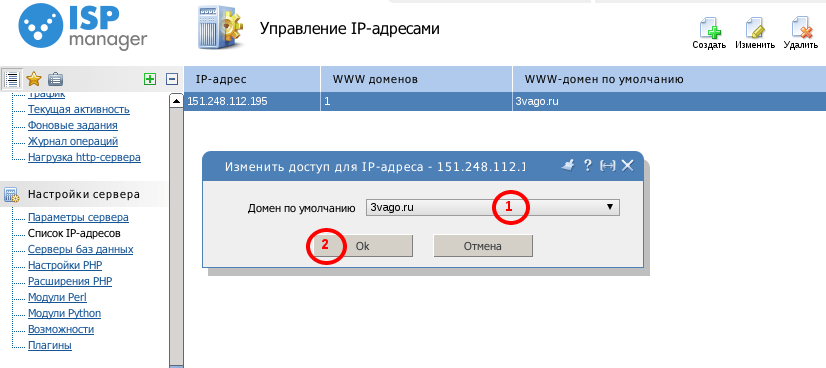This screenshot has width=826, height=368.
Task: Click the dialog width toggle icon
Action: click(x=607, y=165)
